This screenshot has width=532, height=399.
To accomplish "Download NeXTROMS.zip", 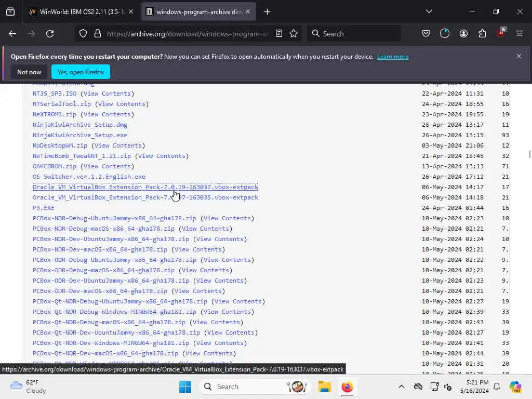I will [54, 114].
